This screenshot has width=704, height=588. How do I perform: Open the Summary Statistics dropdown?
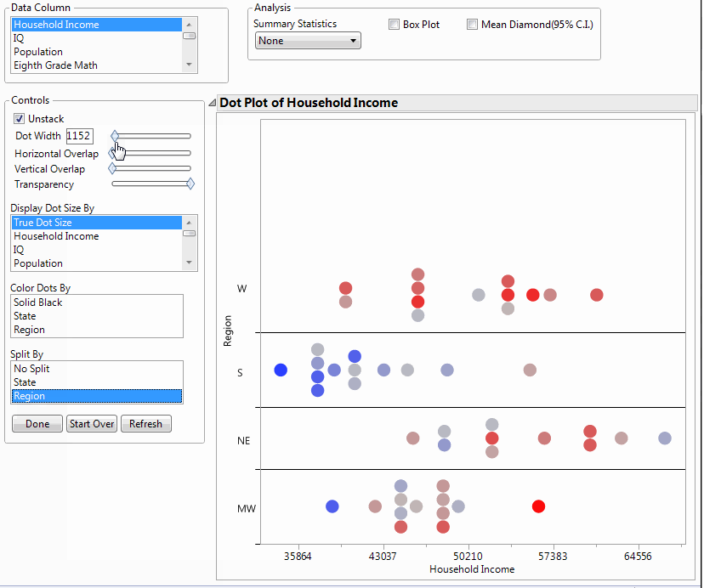pos(307,40)
